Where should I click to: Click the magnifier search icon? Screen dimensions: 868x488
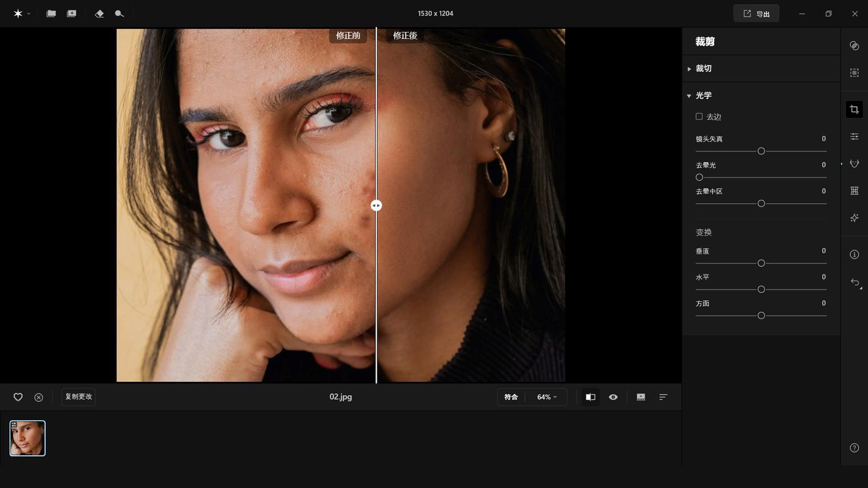[x=119, y=13]
